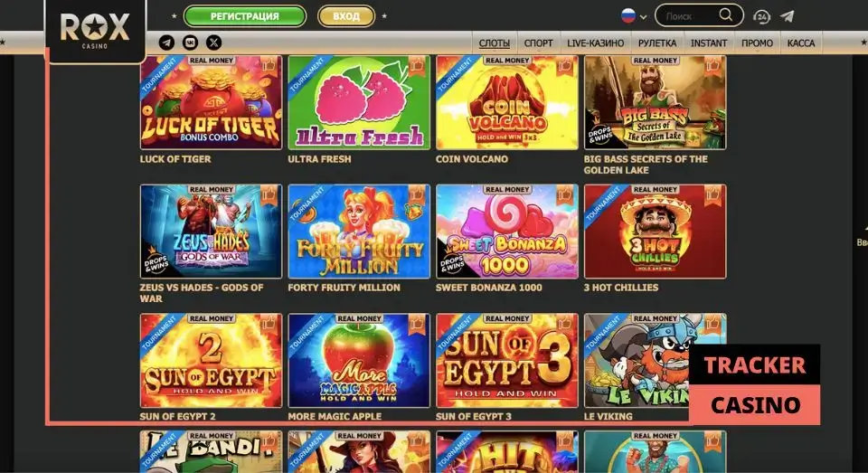Click the search magnifier icon

pos(725,15)
